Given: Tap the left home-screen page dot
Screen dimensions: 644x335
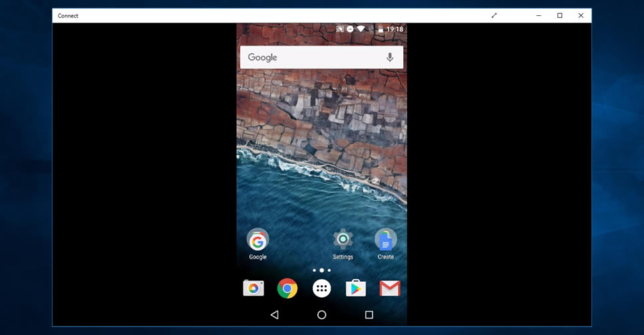Looking at the screenshot, I should pyautogui.click(x=314, y=270).
